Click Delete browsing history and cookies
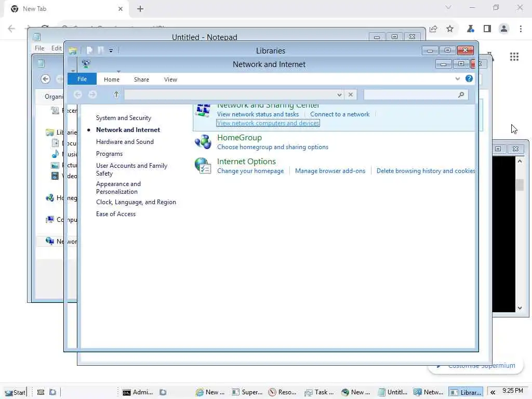The image size is (532, 399). tap(426, 171)
